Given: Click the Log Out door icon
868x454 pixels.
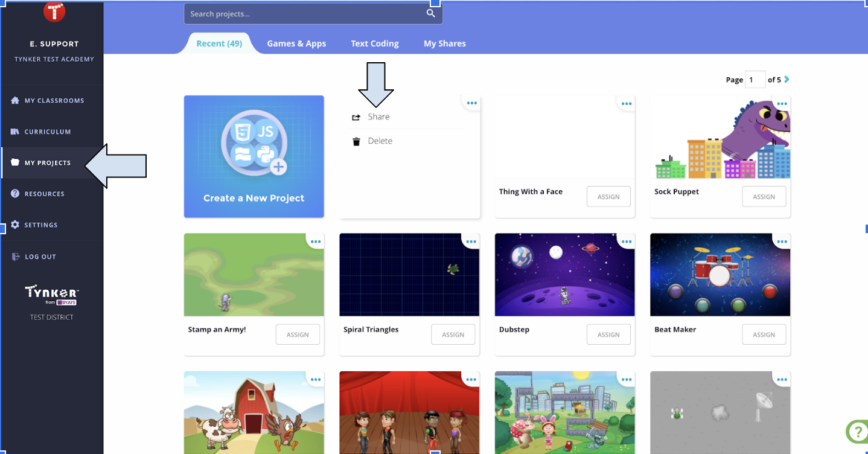Looking at the screenshot, I should click(x=16, y=257).
